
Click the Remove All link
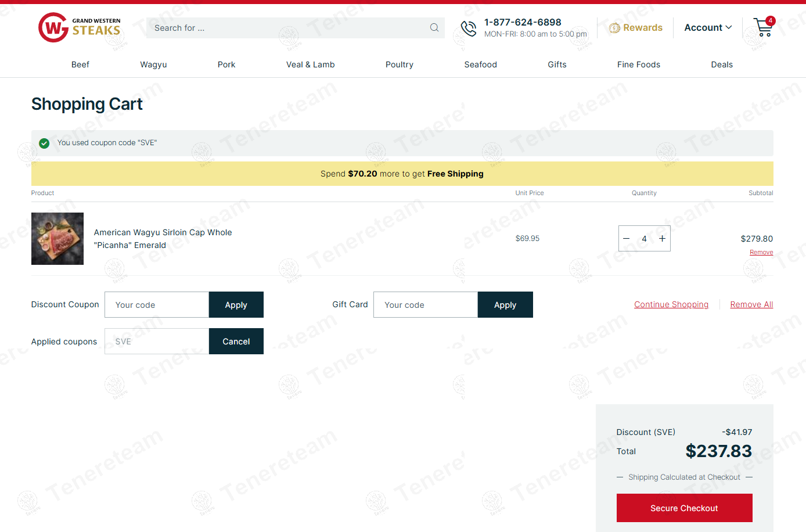(751, 304)
